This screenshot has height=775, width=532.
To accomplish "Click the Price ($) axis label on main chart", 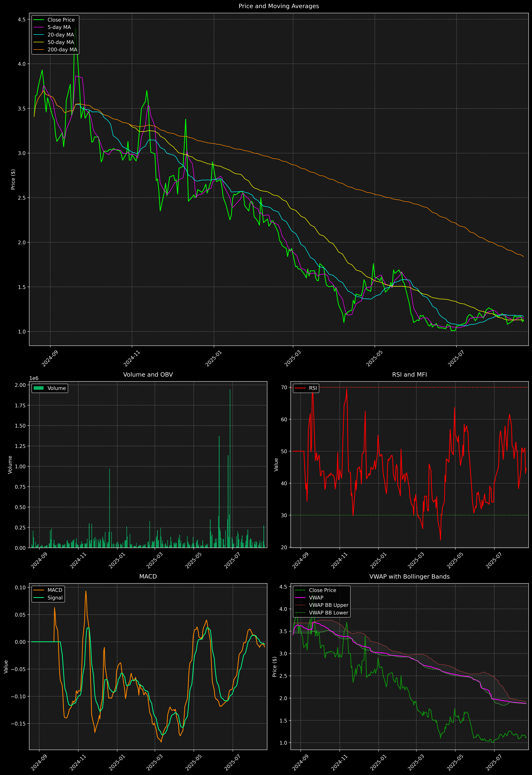I will 13,179.
